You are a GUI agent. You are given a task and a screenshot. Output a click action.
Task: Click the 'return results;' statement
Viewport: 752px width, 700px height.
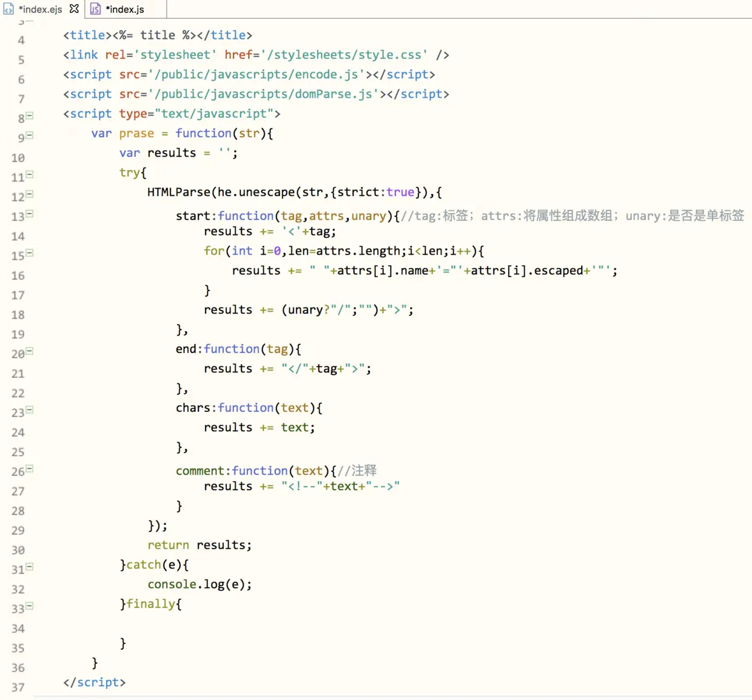tap(200, 545)
